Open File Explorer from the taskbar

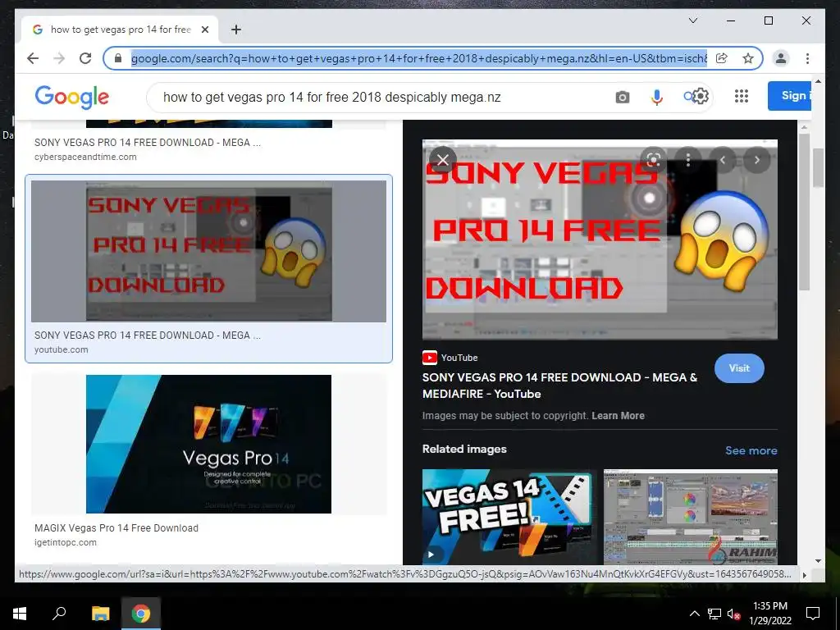pos(100,614)
